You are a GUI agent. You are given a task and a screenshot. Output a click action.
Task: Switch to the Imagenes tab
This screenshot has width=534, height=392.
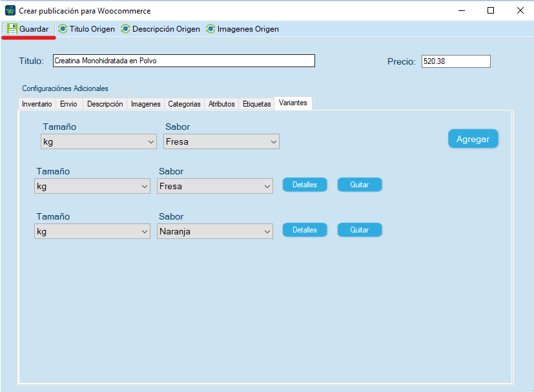click(x=145, y=104)
